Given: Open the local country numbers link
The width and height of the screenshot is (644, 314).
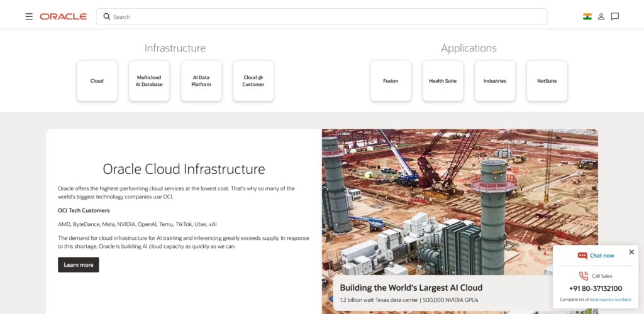Looking at the screenshot, I should coord(610,300).
